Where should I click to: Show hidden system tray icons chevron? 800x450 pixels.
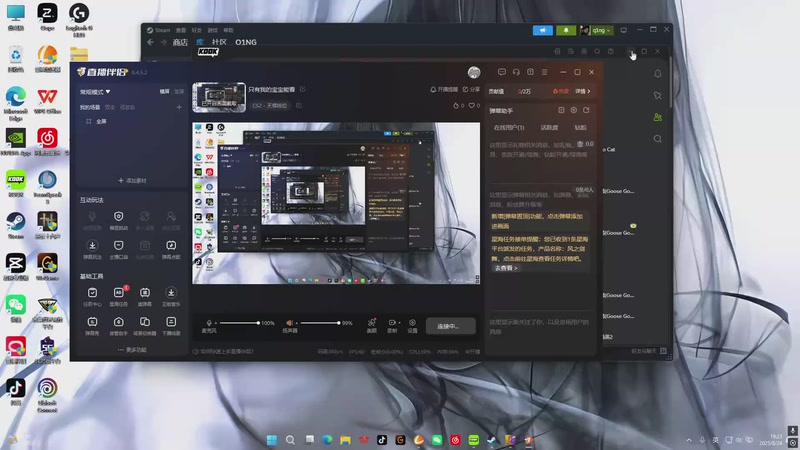(x=689, y=440)
